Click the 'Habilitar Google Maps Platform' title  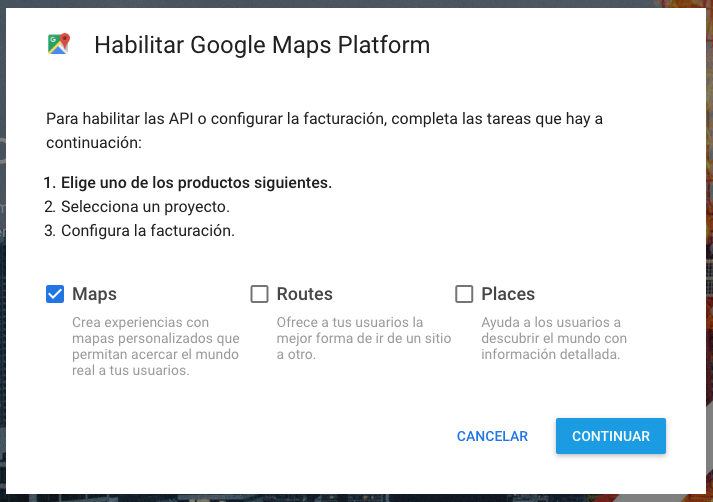262,45
